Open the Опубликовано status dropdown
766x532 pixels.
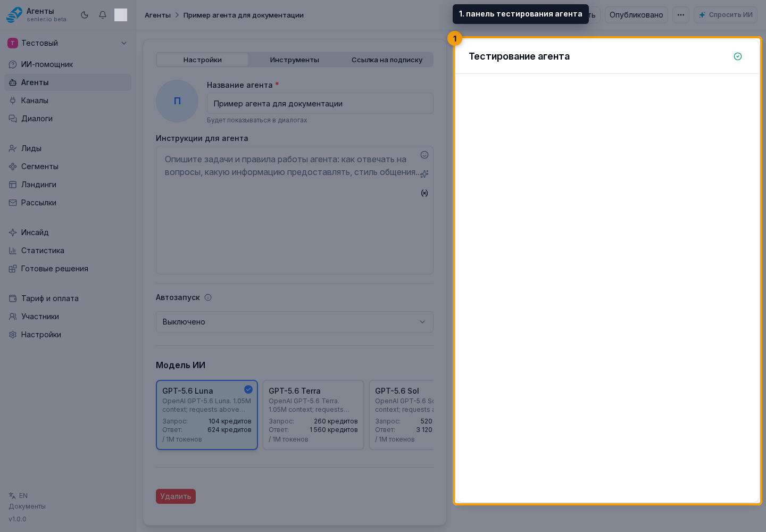coord(636,15)
